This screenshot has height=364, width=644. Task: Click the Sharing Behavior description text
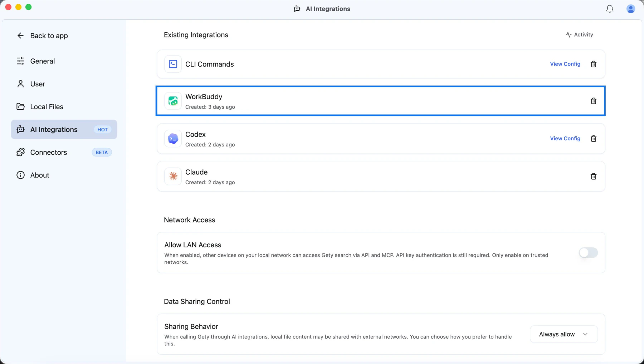click(x=338, y=340)
